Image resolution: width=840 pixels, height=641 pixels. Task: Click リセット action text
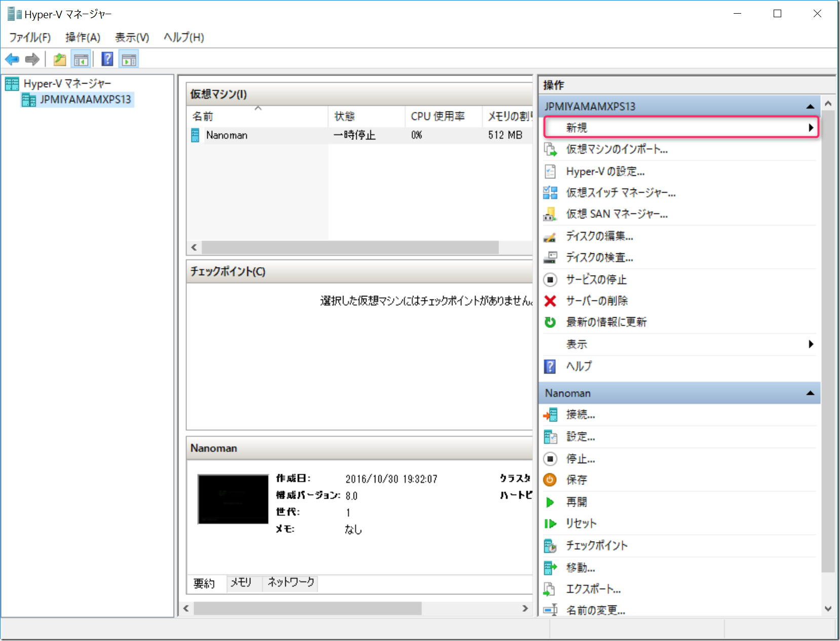pyautogui.click(x=581, y=524)
